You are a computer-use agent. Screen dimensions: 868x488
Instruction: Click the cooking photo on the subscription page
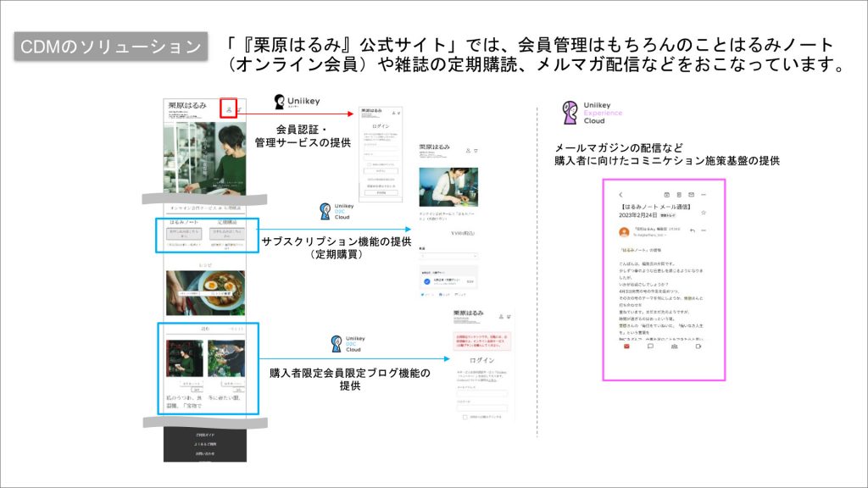point(448,187)
